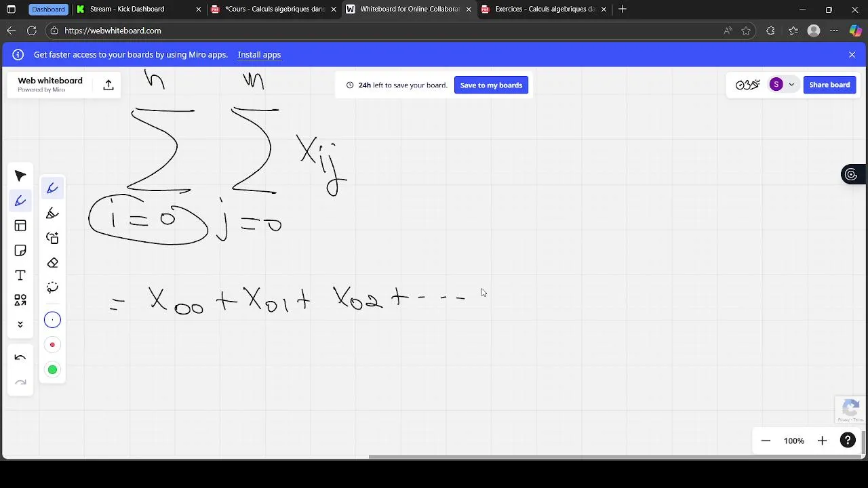Open browser Extensions

(x=770, y=30)
